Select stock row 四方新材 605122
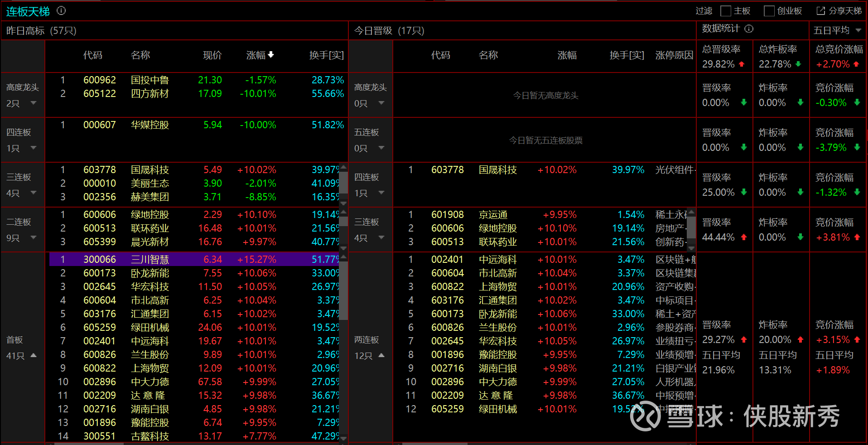The height and width of the screenshot is (445, 868). tap(197, 93)
